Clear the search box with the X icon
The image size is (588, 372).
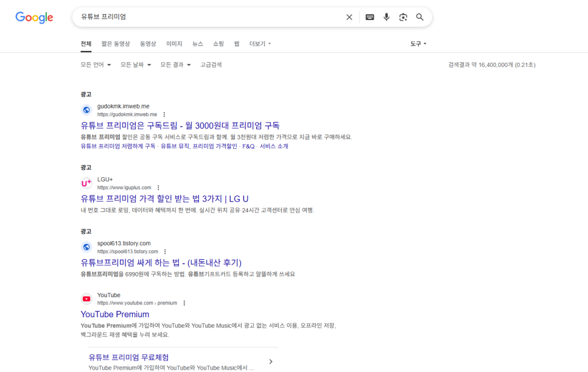pyautogui.click(x=349, y=17)
